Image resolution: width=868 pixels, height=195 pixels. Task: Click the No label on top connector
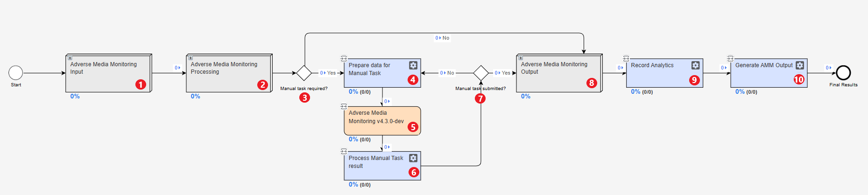pos(446,38)
